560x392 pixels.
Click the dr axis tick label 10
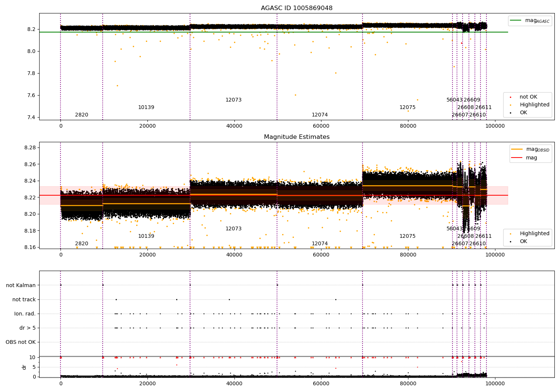32,358
